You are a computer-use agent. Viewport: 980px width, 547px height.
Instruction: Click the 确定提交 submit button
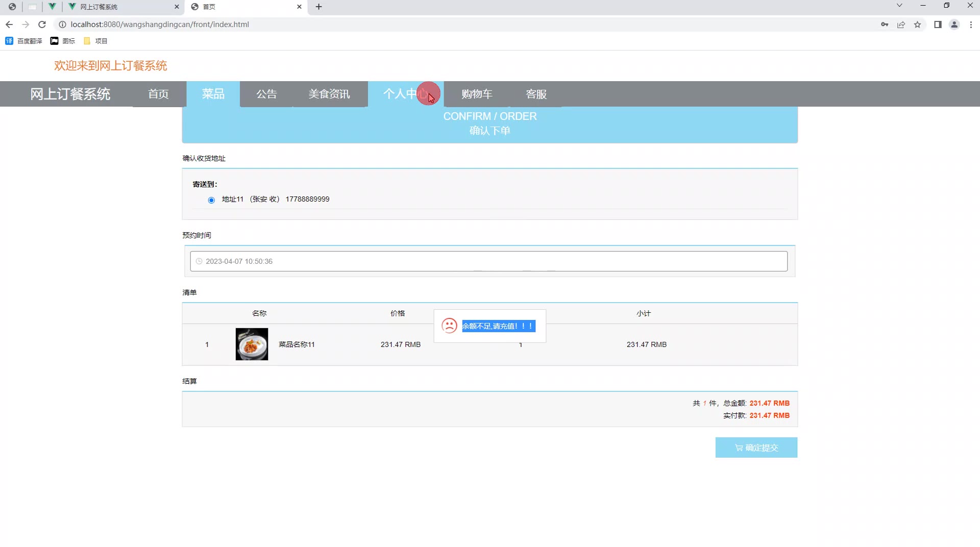(756, 447)
